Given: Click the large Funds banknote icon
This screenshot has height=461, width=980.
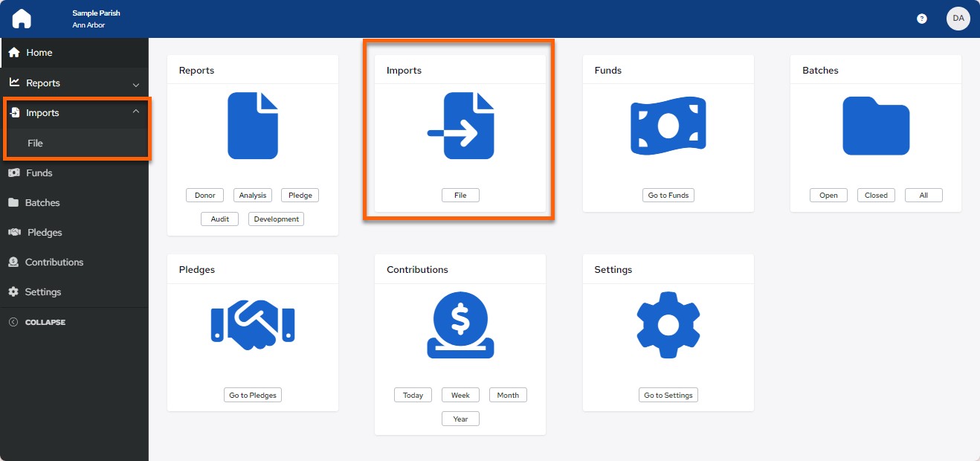Looking at the screenshot, I should [668, 126].
